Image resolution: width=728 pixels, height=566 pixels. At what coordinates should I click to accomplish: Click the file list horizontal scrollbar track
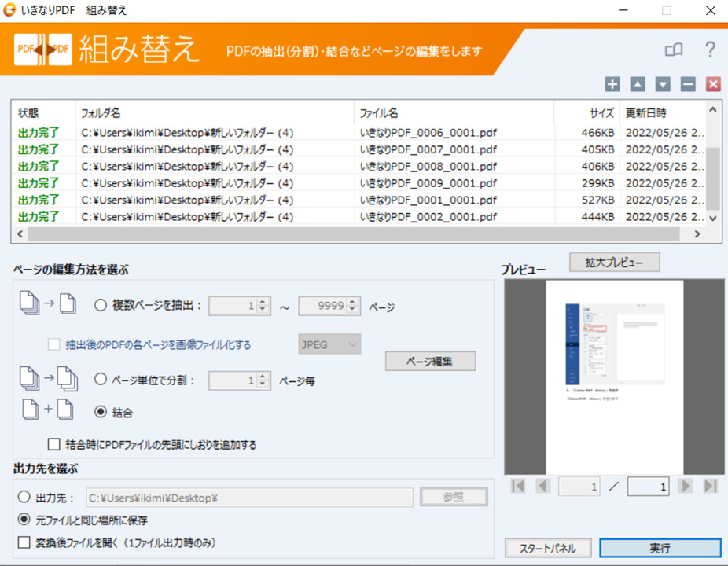[354, 234]
